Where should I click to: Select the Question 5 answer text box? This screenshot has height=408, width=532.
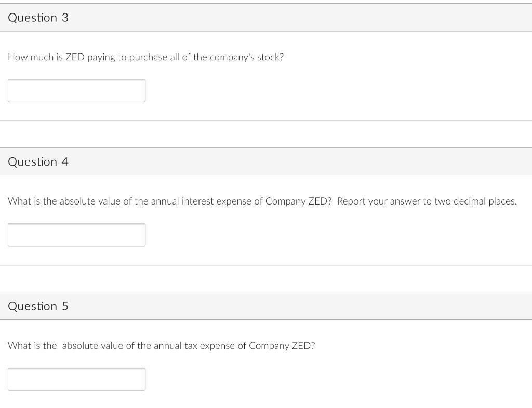(x=76, y=379)
